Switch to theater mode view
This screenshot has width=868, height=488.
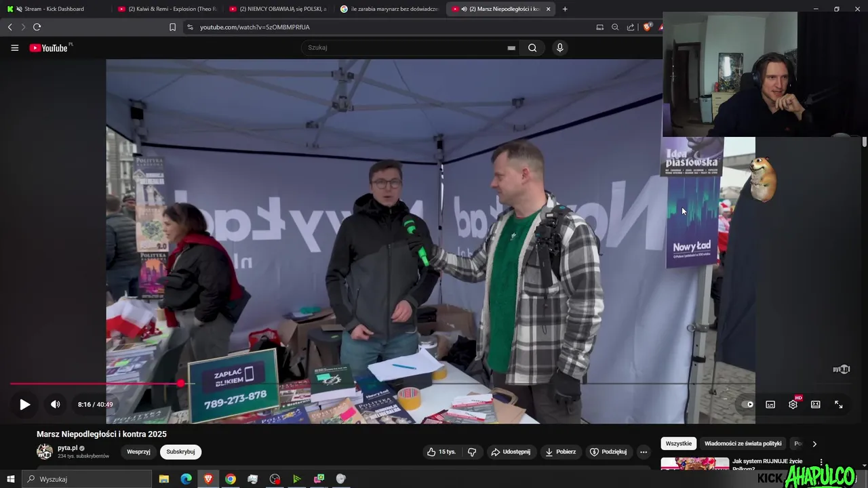tap(816, 405)
